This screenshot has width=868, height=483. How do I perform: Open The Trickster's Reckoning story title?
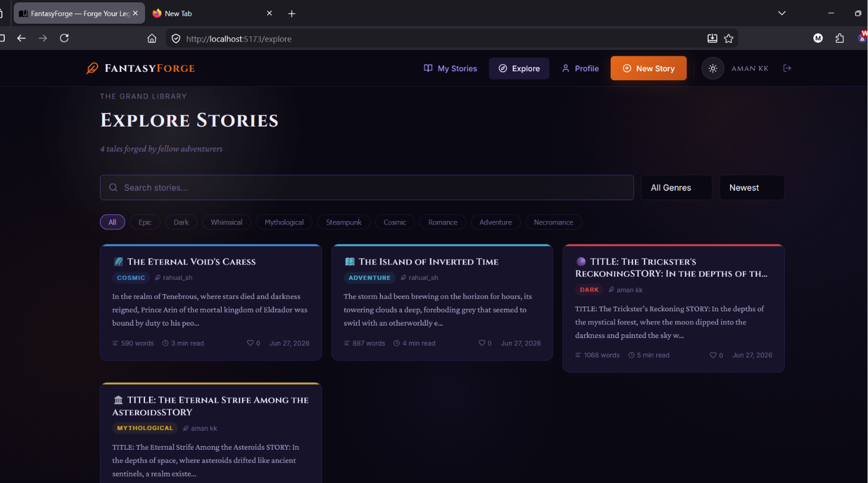tap(671, 267)
